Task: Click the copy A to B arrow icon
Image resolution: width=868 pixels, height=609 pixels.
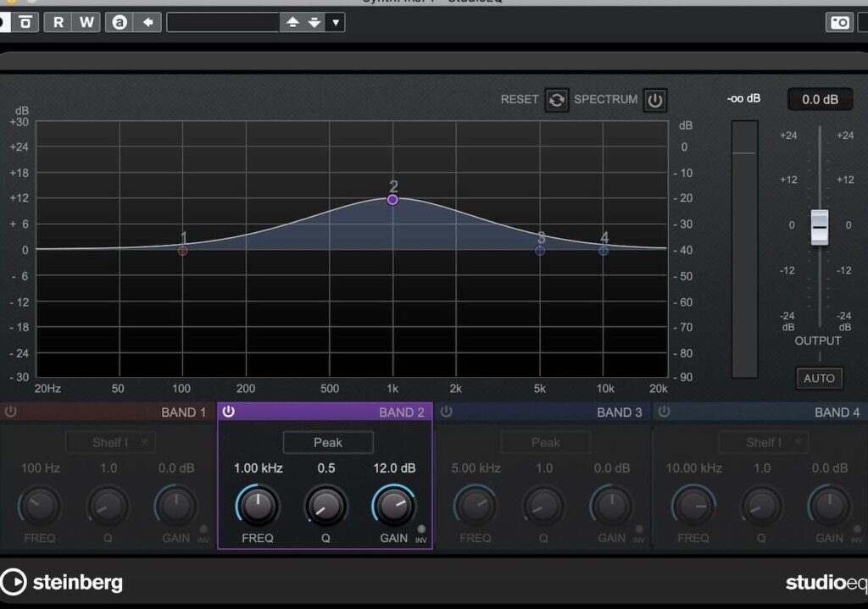Action: click(147, 22)
